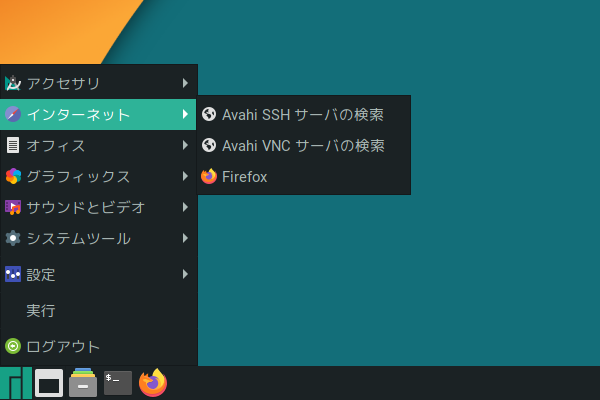Open the terminal from the taskbar
Viewport: 600px width, 400px height.
[118, 383]
